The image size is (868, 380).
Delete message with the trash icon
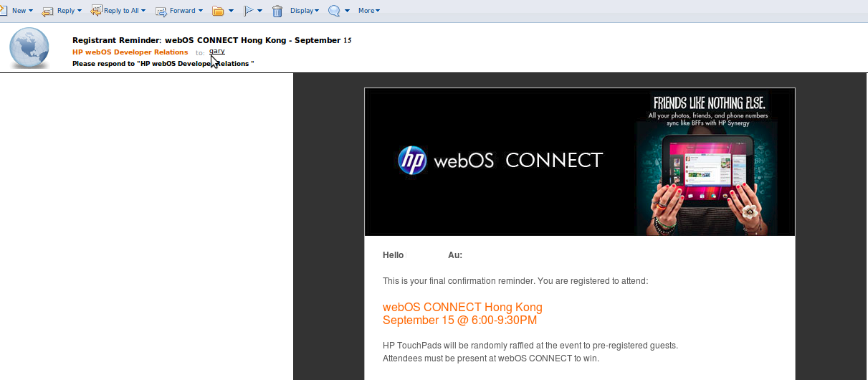tap(277, 11)
